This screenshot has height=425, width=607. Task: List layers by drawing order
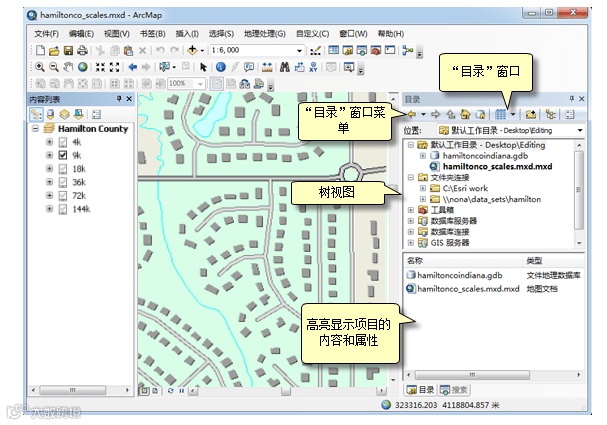36,114
